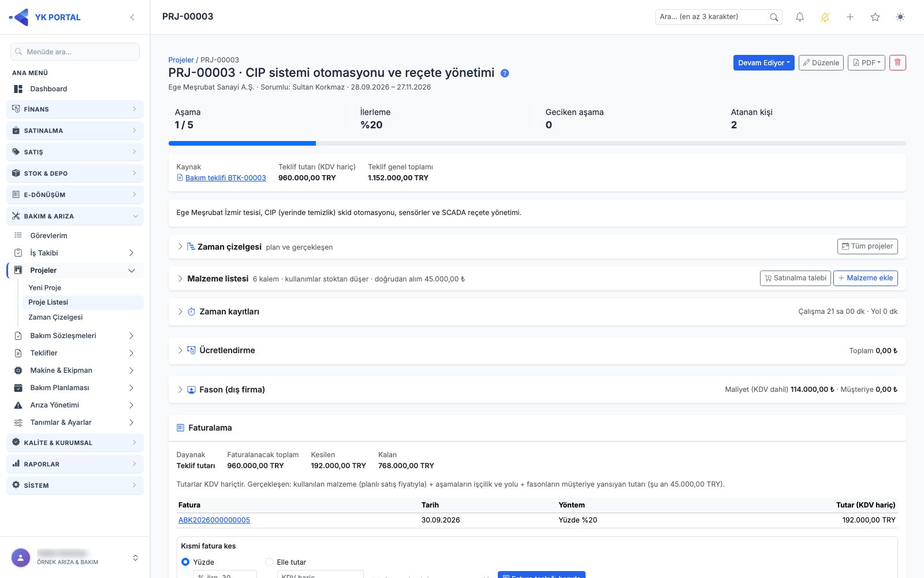Open the Zaman Çizelgesi menu item
This screenshot has width=924, height=578.
coord(55,317)
